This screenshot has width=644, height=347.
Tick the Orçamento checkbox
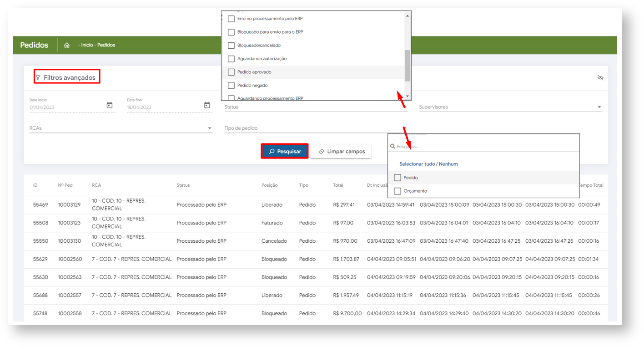(397, 191)
